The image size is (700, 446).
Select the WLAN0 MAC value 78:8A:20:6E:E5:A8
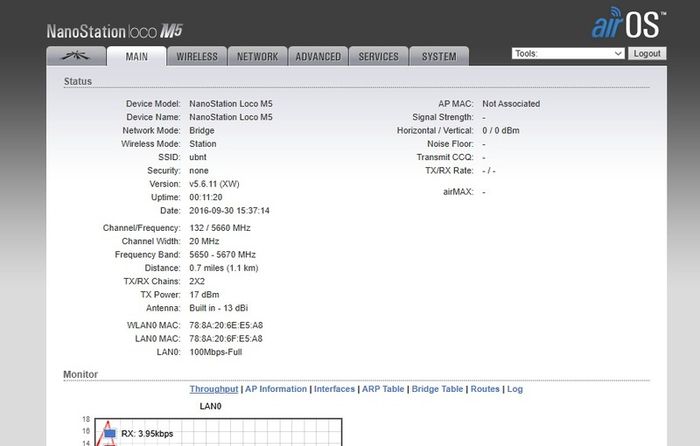point(226,325)
